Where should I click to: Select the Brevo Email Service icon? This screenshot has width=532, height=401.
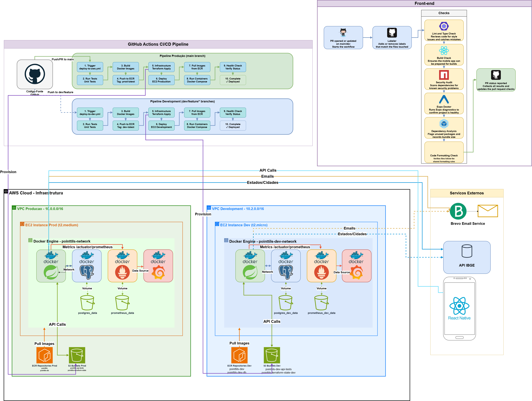[458, 211]
